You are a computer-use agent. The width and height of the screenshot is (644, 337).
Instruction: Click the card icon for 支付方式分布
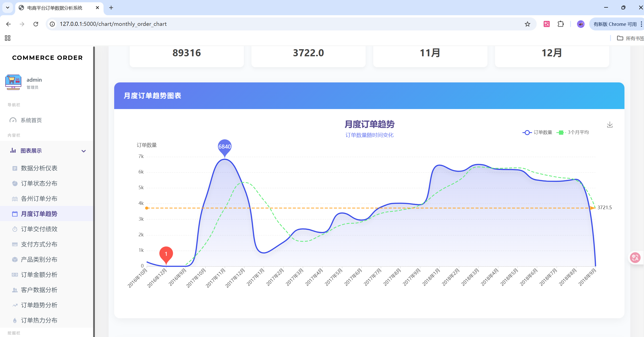click(x=15, y=244)
